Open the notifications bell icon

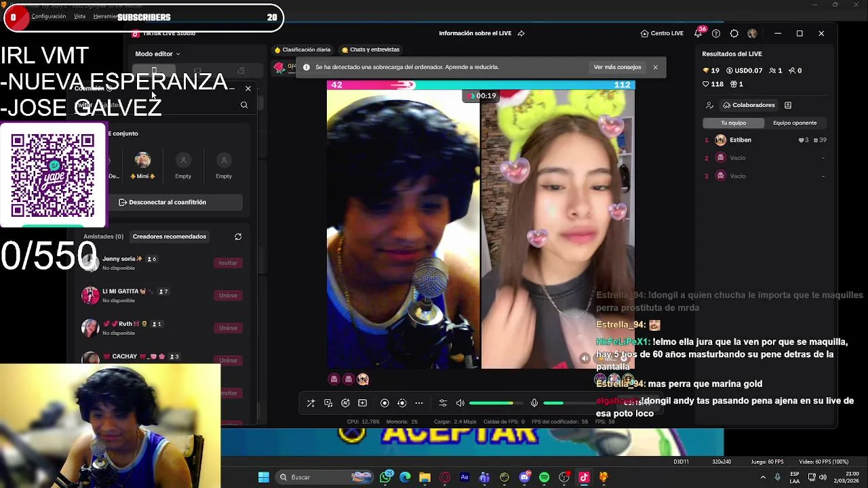coord(698,33)
